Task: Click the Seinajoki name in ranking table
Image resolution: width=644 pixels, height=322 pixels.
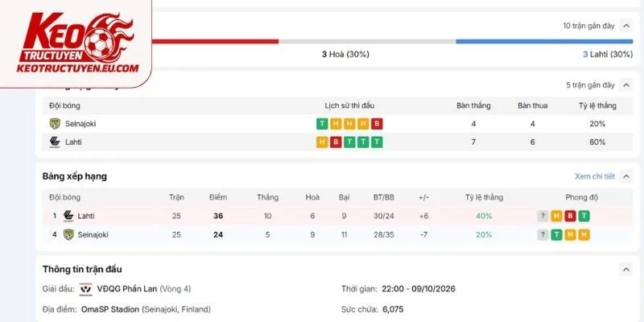Action: pos(93,234)
